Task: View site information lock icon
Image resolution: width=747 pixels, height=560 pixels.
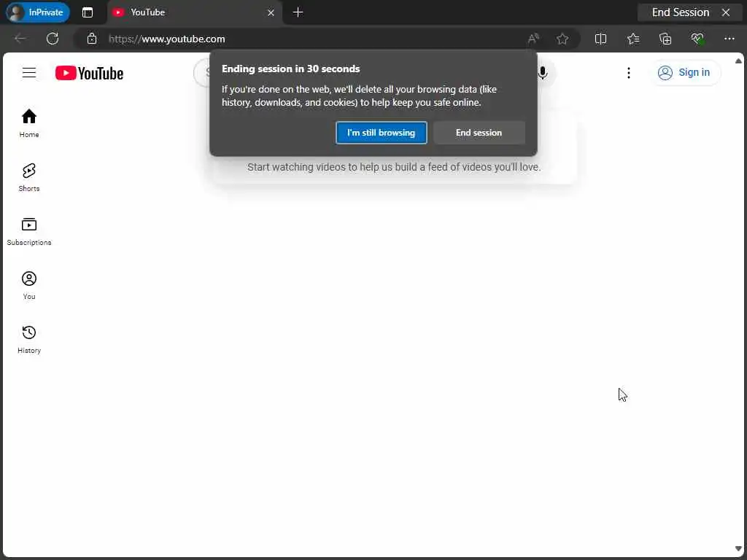Action: point(92,39)
